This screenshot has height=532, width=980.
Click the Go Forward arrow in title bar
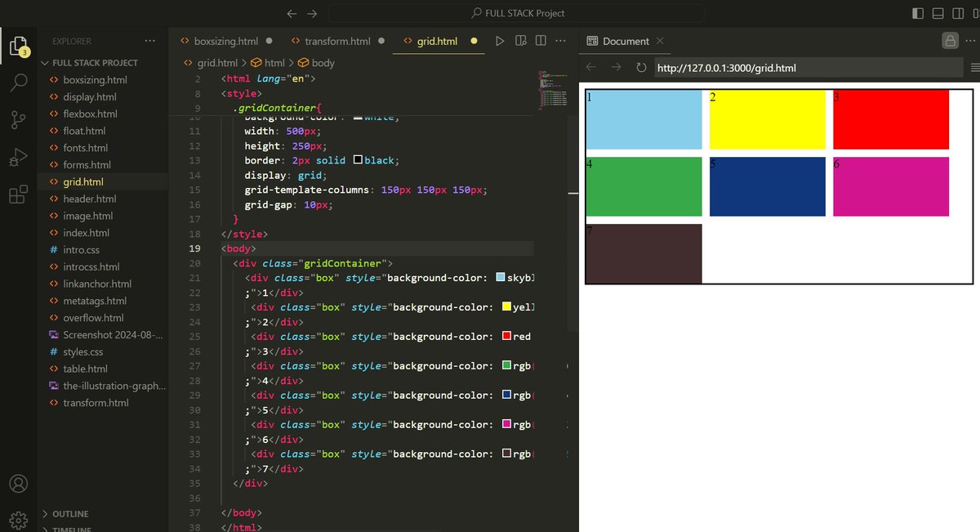[312, 13]
